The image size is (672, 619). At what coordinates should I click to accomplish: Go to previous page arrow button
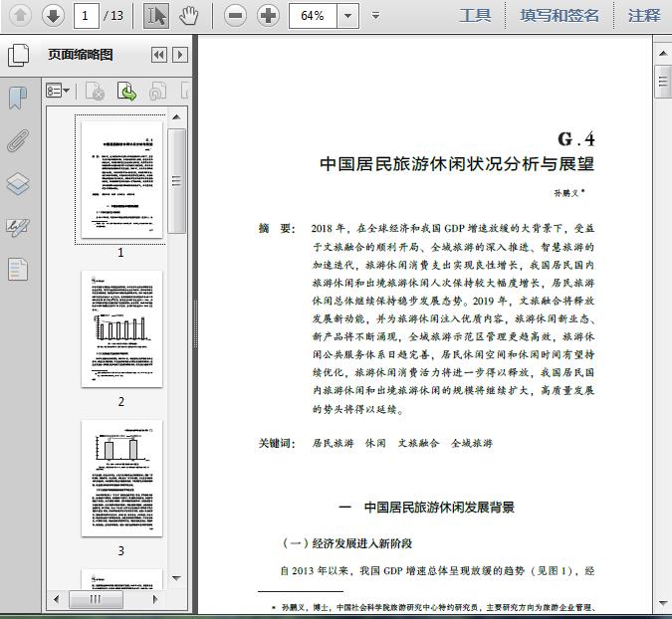click(x=20, y=16)
